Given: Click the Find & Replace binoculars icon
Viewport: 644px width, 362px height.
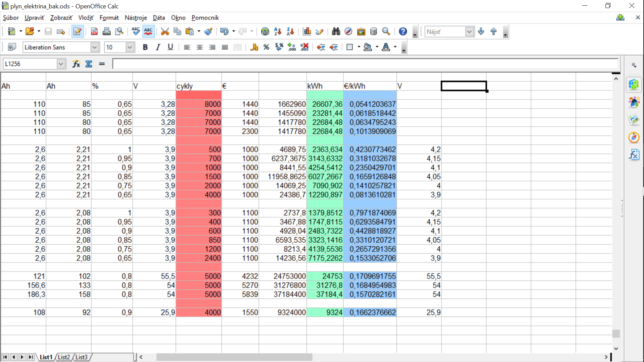Looking at the screenshot, I should pos(336,32).
